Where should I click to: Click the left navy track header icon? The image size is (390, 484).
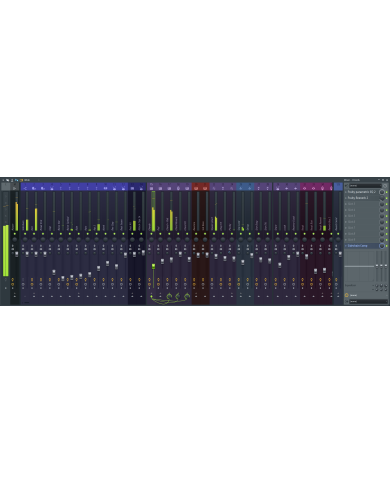pyautogui.click(x=132, y=188)
